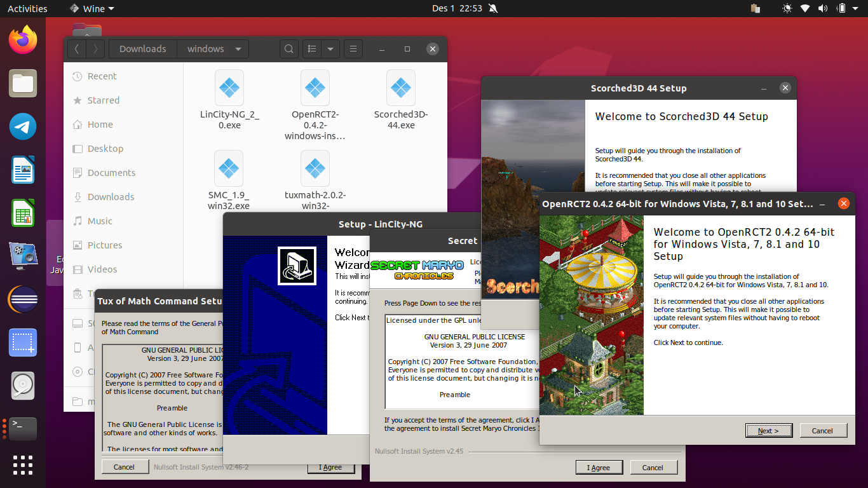Open Telegram from the dock

[x=23, y=127]
